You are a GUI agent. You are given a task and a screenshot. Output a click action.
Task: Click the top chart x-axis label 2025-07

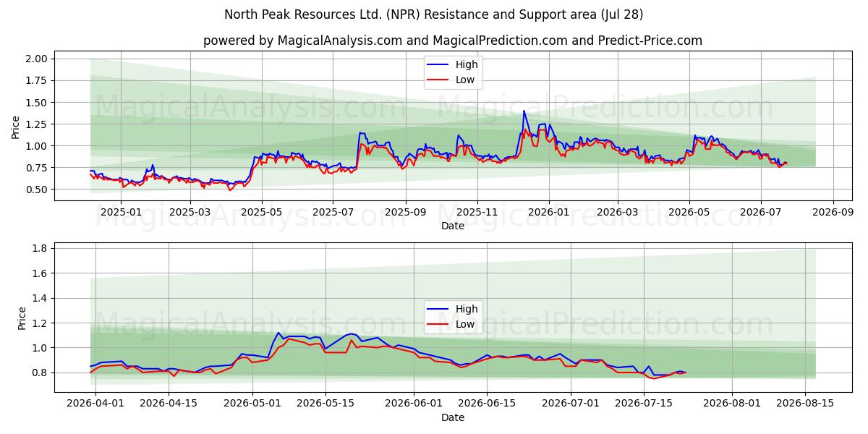[333, 212]
